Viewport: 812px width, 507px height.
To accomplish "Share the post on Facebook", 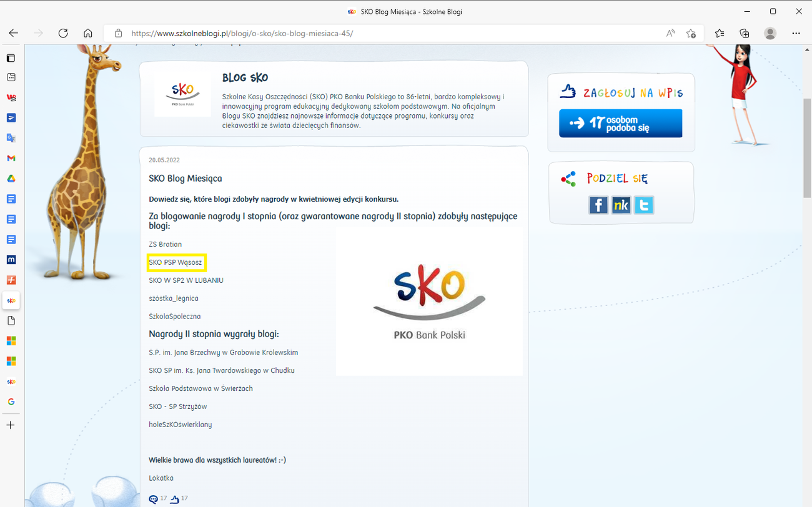I will (598, 205).
